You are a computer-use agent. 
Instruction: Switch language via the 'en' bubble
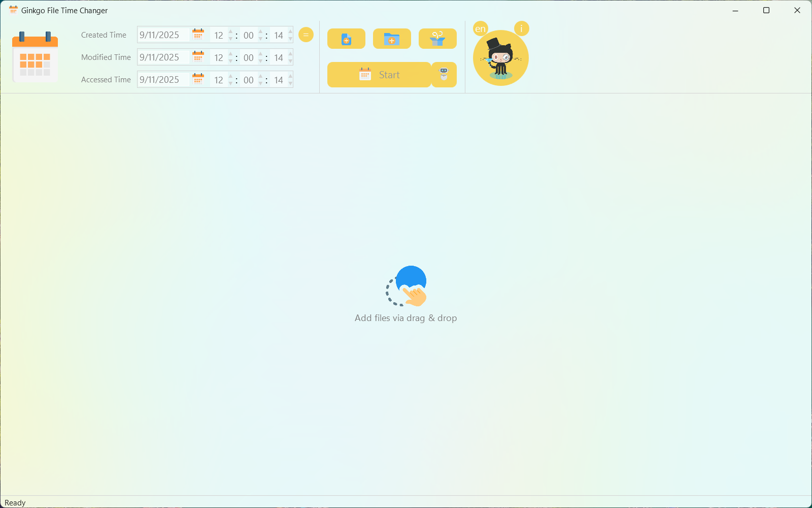480,28
